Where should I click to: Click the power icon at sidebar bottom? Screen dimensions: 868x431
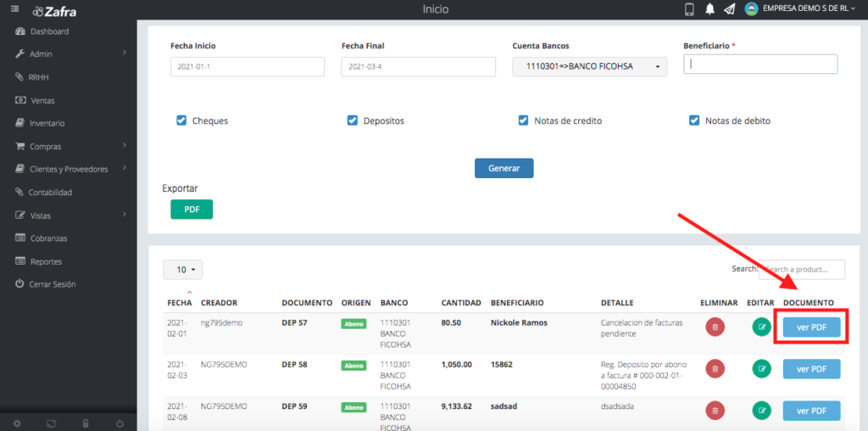click(x=120, y=424)
